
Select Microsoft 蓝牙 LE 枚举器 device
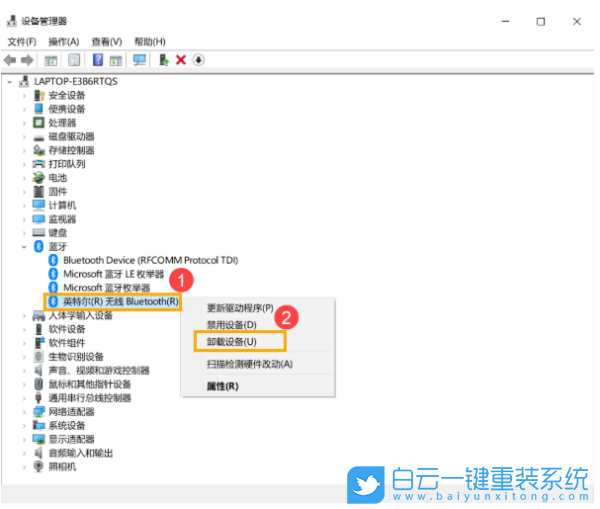pyautogui.click(x=114, y=274)
